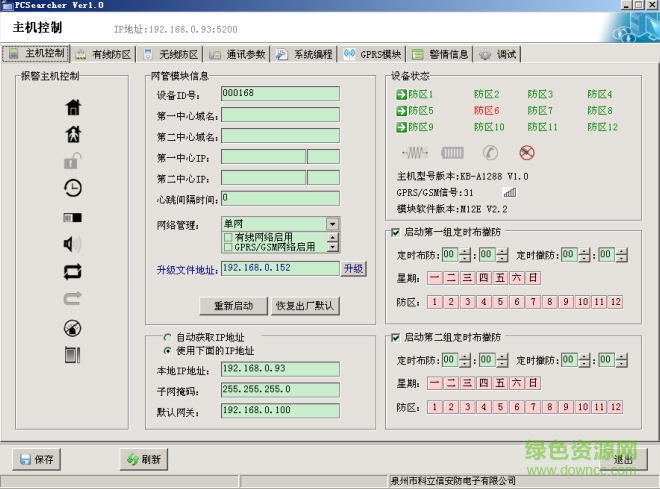Open the 网络管理 dropdown list
660x489 pixels.
pyautogui.click(x=332, y=224)
